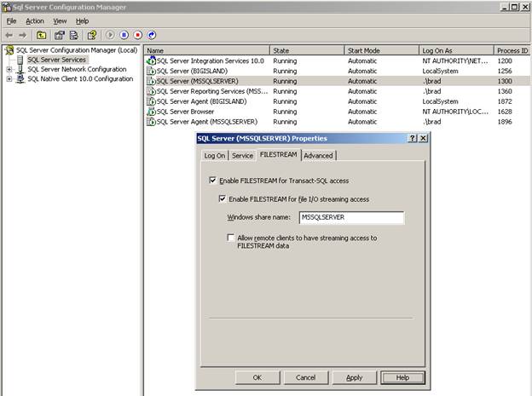The width and height of the screenshot is (532, 396).
Task: Switch to the Log On tab
Action: point(215,156)
